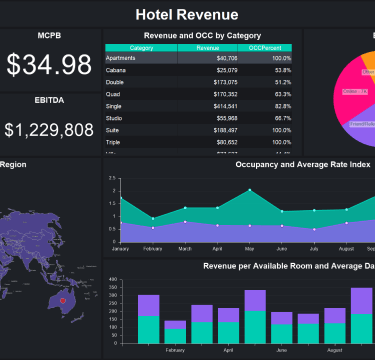Select the orange pie chart slice
The height and width of the screenshot is (360, 375).
(x=369, y=63)
